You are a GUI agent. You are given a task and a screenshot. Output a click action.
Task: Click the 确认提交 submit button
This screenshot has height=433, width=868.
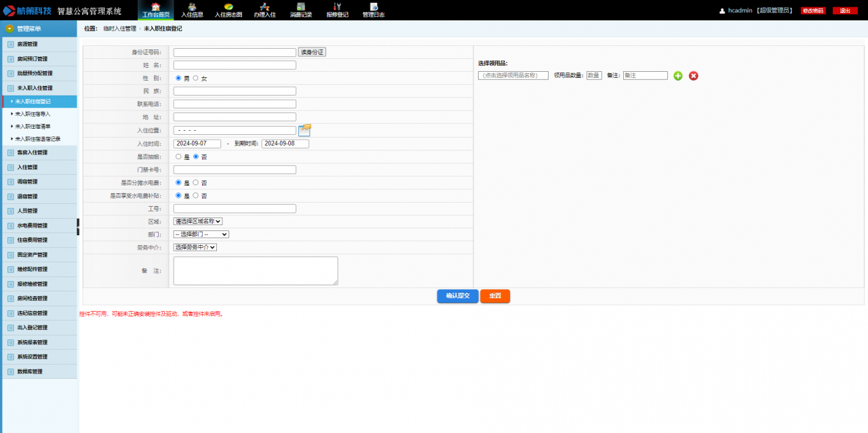pyautogui.click(x=458, y=296)
